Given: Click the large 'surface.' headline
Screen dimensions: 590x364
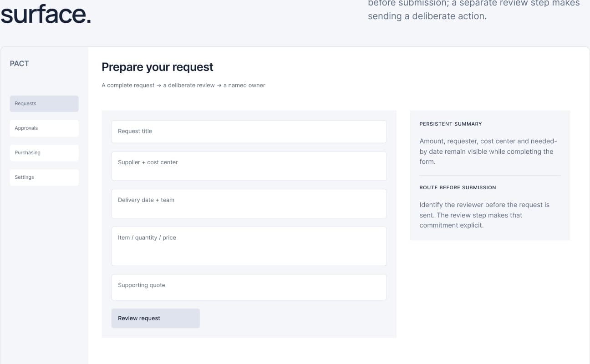Looking at the screenshot, I should pos(46,14).
